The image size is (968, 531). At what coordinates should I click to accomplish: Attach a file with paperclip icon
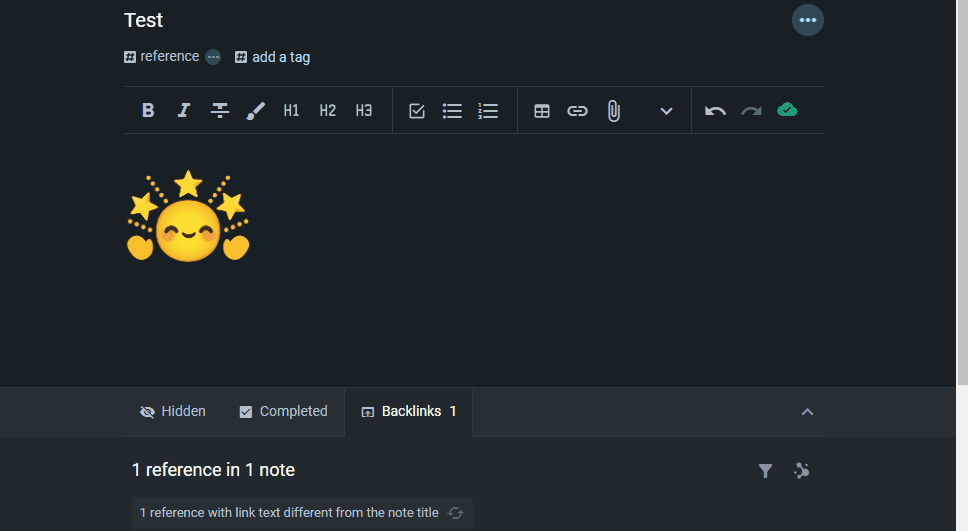[x=614, y=111]
